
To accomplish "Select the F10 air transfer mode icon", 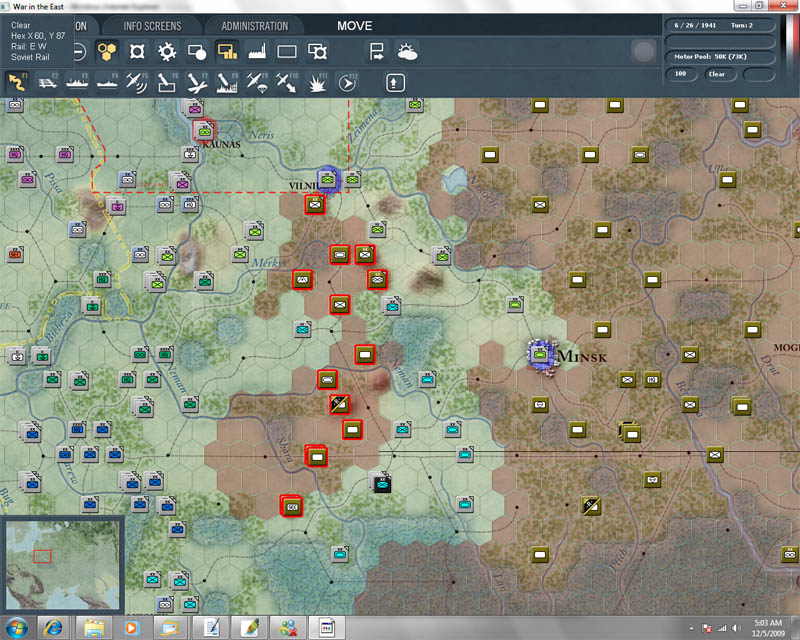I will click(x=286, y=82).
